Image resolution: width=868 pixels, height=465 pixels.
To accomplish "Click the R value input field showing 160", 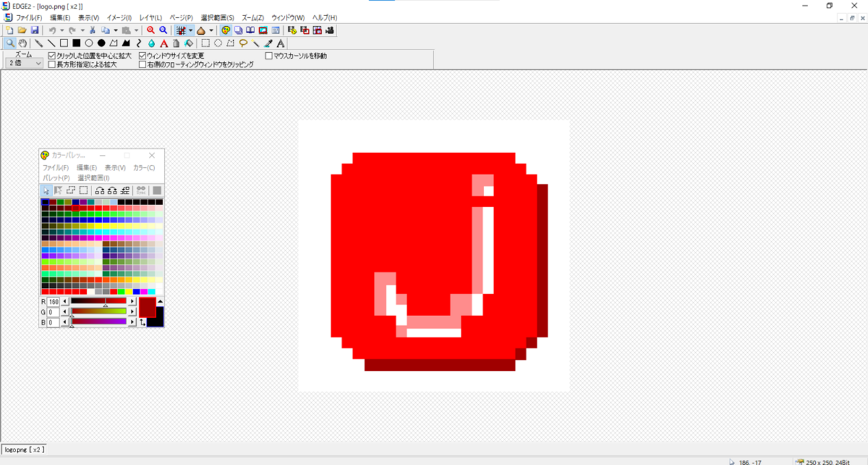I will tap(53, 302).
